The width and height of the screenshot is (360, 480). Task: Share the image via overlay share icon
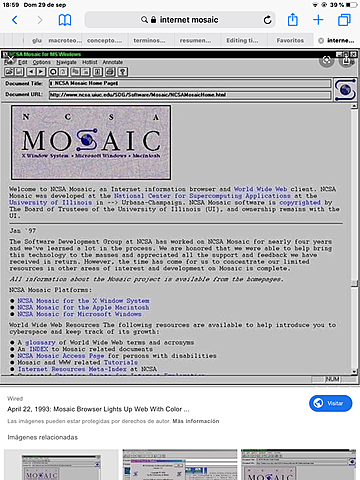(x=347, y=60)
